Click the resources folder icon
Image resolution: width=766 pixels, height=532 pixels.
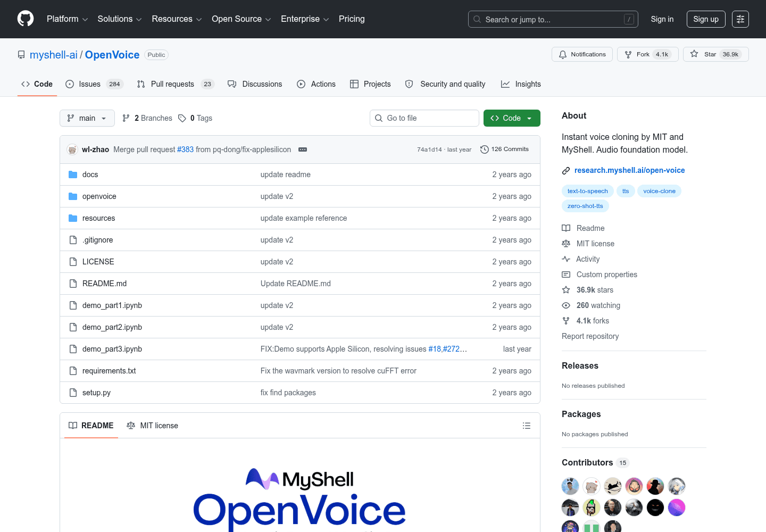click(73, 218)
